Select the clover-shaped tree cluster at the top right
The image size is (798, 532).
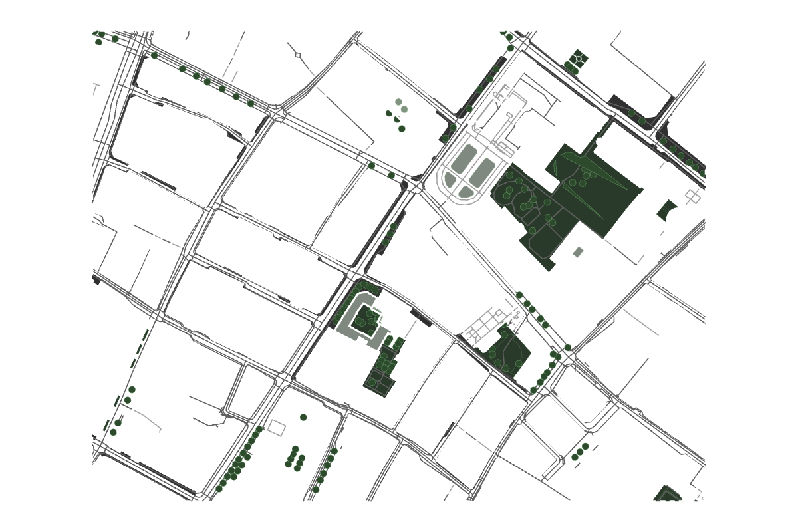(579, 58)
